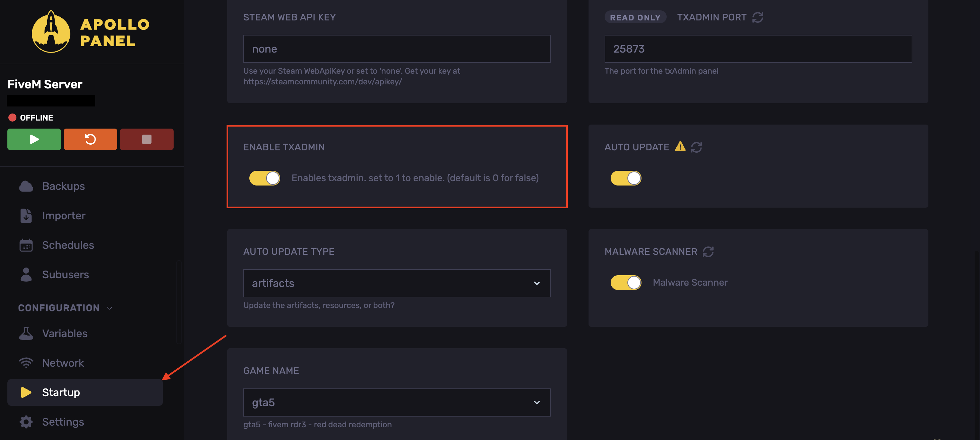Click the AUTO UPDATE heading text
The width and height of the screenshot is (980, 440).
click(x=636, y=147)
